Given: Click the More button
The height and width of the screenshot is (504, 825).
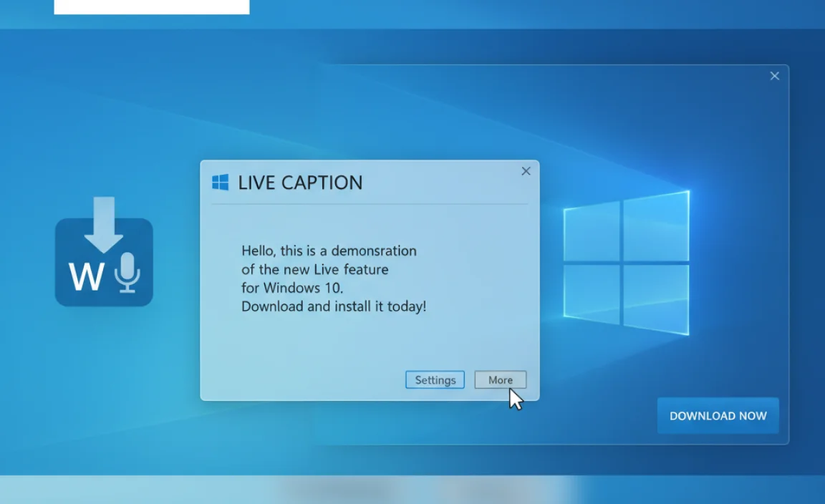Looking at the screenshot, I should [500, 380].
